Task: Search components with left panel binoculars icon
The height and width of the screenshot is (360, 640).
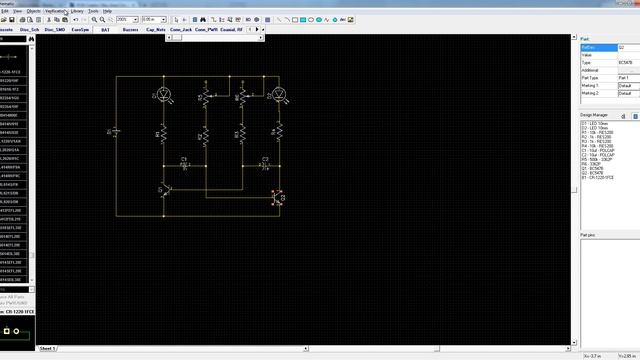Action: tap(31, 39)
